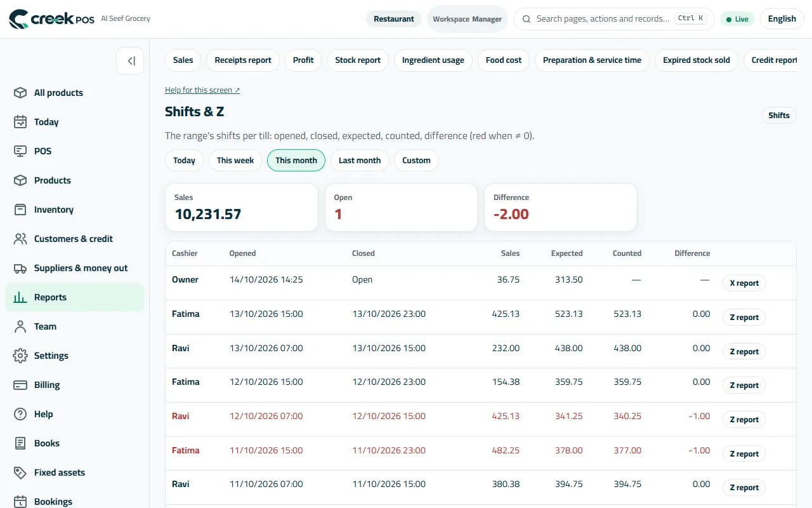Click the All products box icon
The height and width of the screenshot is (508, 812).
click(20, 93)
